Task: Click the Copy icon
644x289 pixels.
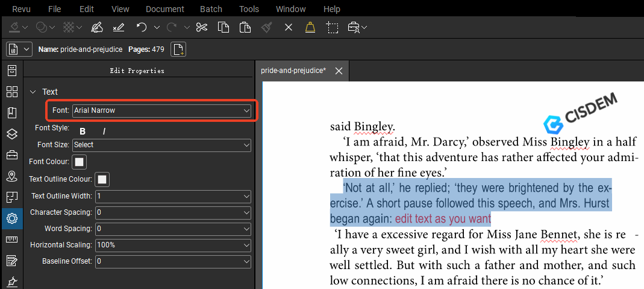Action: [x=224, y=28]
